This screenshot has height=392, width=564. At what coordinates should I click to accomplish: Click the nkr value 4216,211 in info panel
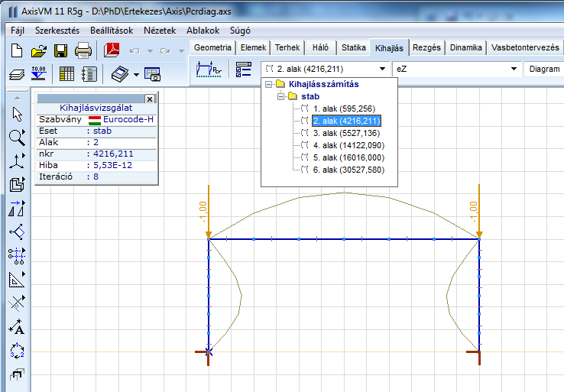click(113, 154)
